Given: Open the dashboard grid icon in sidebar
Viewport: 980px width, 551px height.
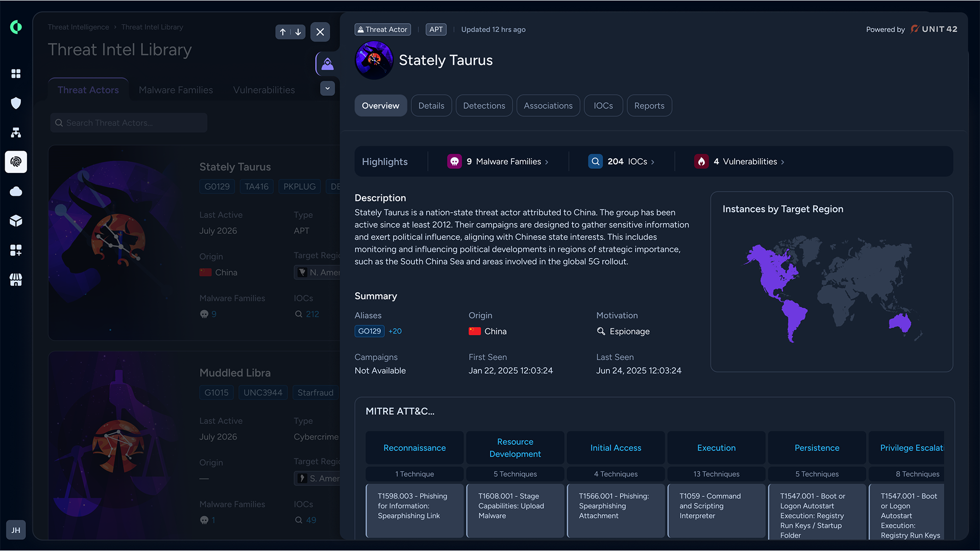Looking at the screenshot, I should tap(16, 73).
